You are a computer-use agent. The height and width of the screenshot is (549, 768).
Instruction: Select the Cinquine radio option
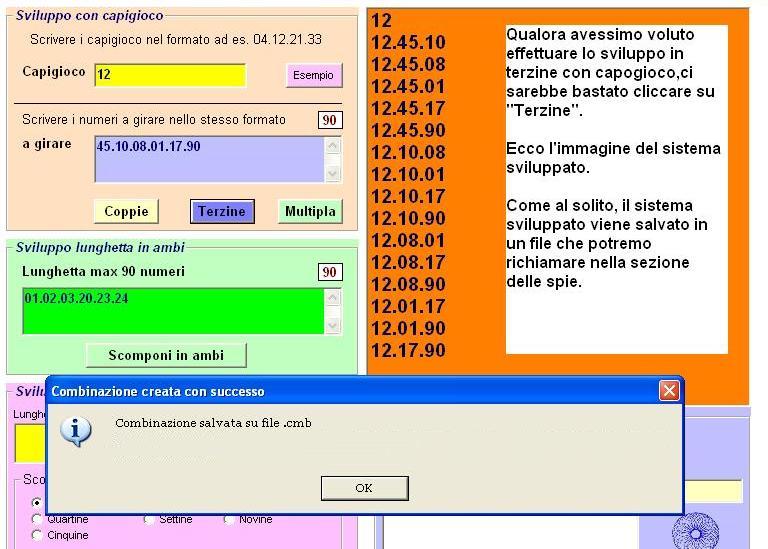pyautogui.click(x=38, y=536)
